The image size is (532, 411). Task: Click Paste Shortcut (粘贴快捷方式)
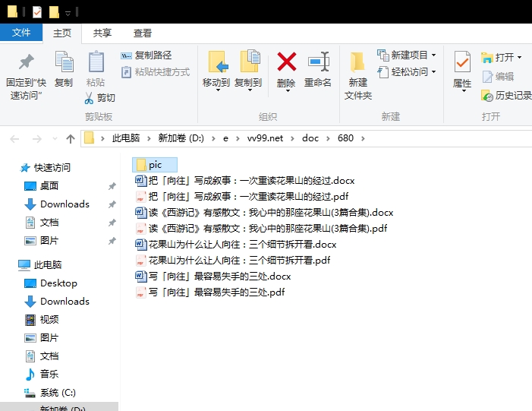pos(156,72)
